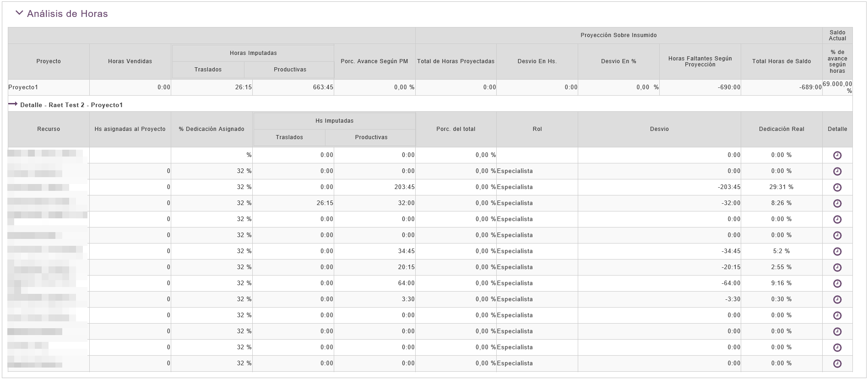Click the Desvio column header in detail table
The image size is (868, 379).
pos(659,129)
